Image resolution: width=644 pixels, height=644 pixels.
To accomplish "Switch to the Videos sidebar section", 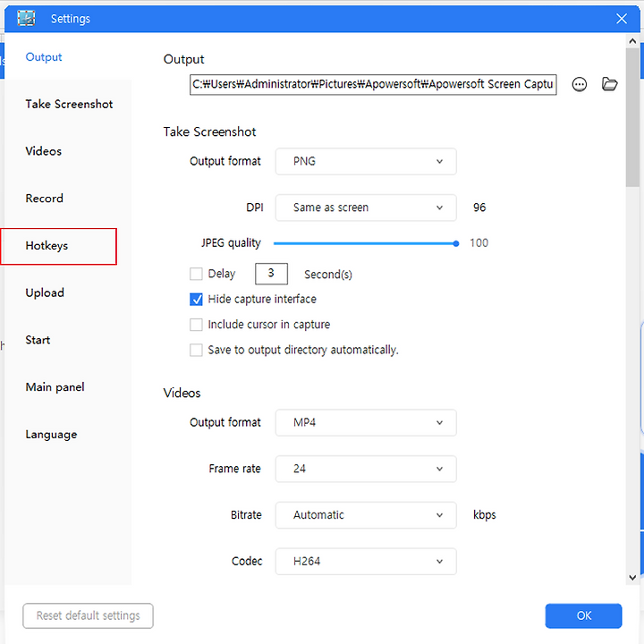I will click(44, 151).
